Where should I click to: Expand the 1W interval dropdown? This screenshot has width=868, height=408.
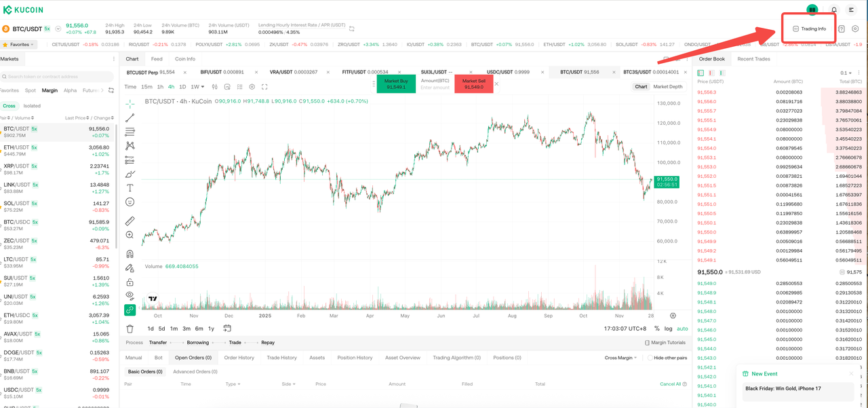click(197, 87)
